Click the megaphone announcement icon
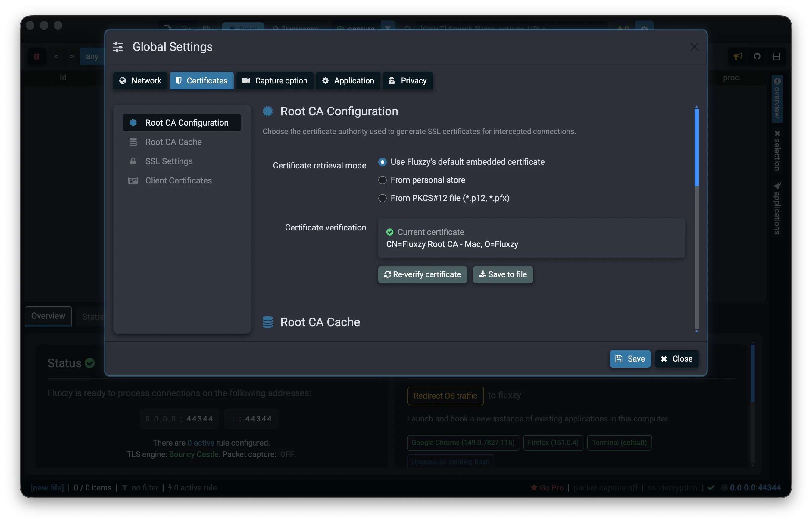The image size is (812, 523). coord(738,56)
